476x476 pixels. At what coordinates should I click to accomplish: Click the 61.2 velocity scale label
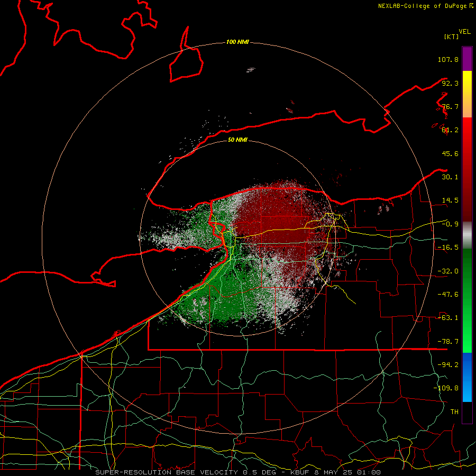pyautogui.click(x=450, y=130)
